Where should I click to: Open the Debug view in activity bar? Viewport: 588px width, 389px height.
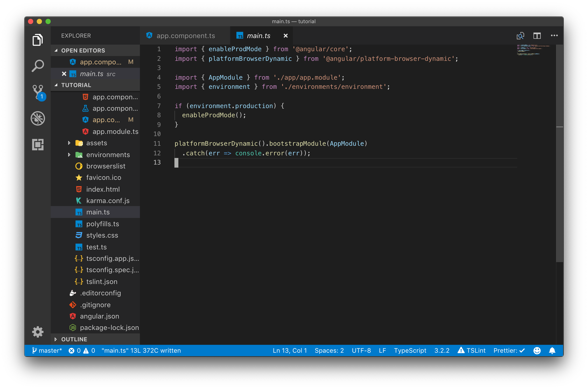(38, 118)
